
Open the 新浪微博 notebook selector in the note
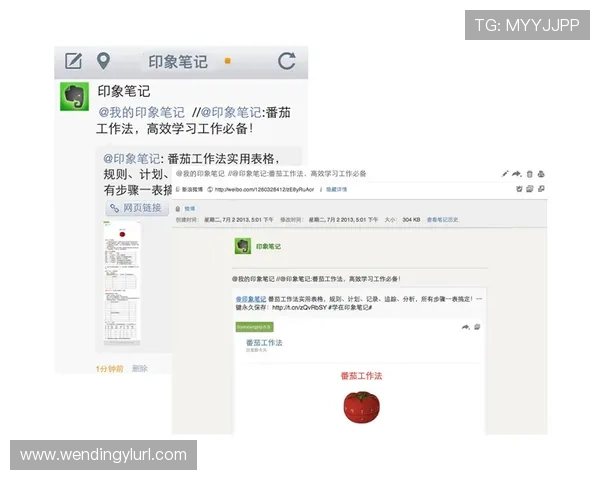point(189,189)
